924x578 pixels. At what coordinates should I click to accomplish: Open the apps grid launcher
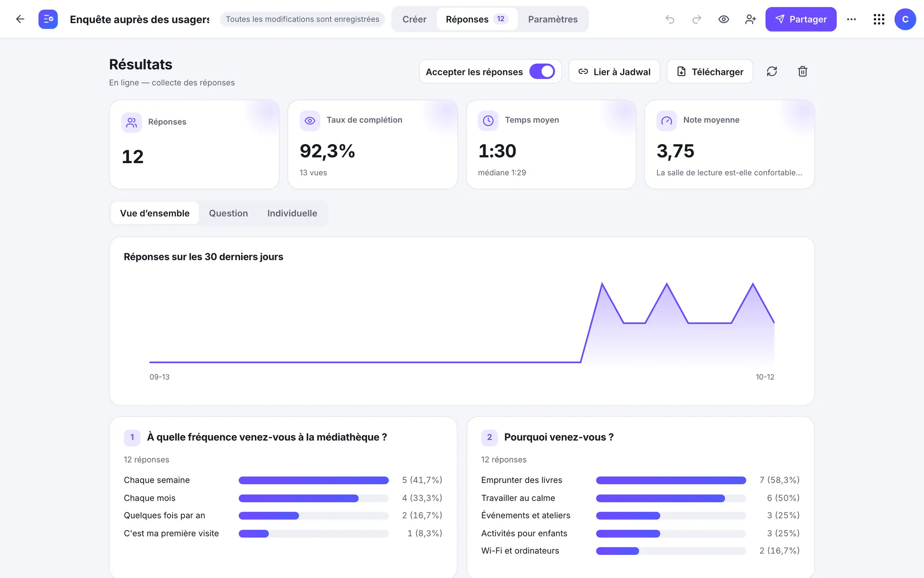[x=879, y=19]
